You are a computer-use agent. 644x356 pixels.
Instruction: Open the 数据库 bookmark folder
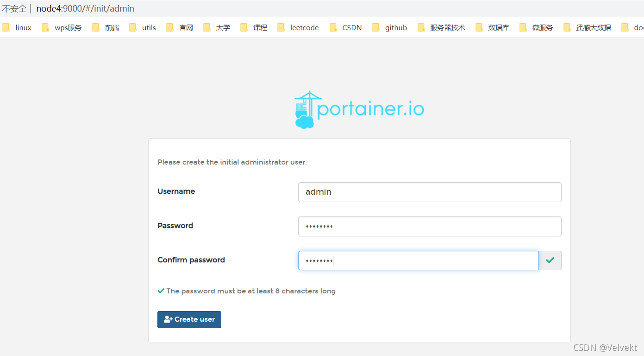coord(492,28)
